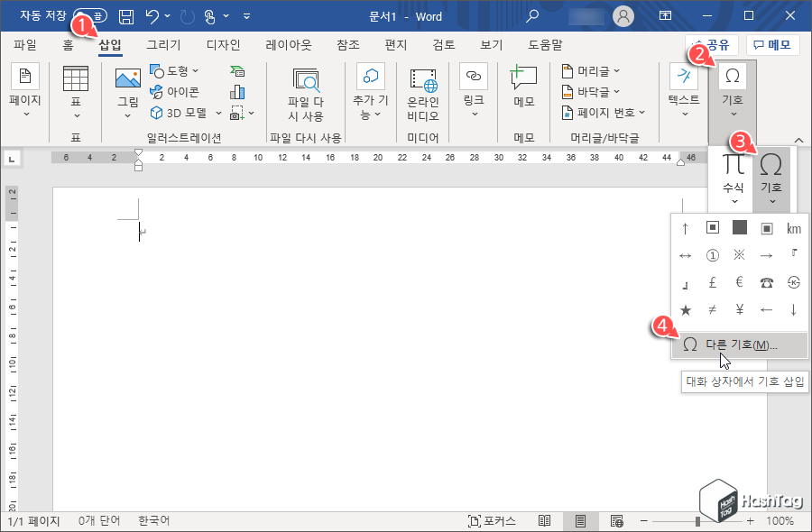
Task: Toggle 포커스 focus mode
Action: click(x=492, y=520)
